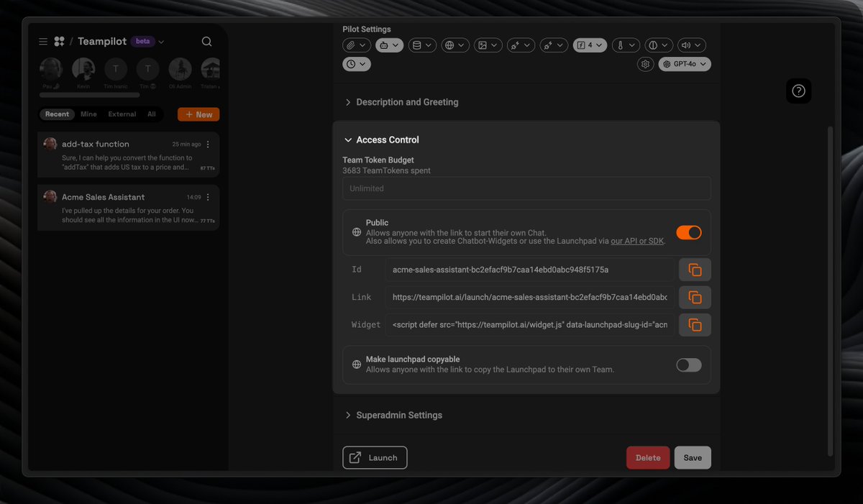Save the pilot settings
Viewport: 863px width, 504px height.
pyautogui.click(x=693, y=458)
